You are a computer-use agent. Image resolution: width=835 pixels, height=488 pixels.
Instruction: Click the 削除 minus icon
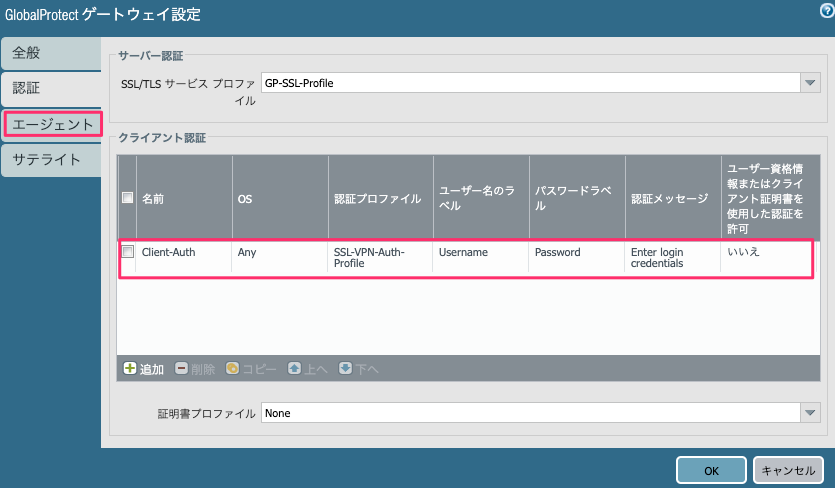[182, 368]
